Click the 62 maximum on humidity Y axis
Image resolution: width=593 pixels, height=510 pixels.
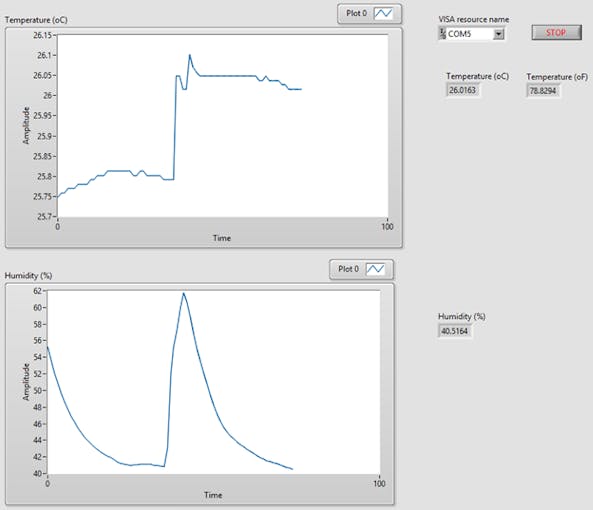37,291
